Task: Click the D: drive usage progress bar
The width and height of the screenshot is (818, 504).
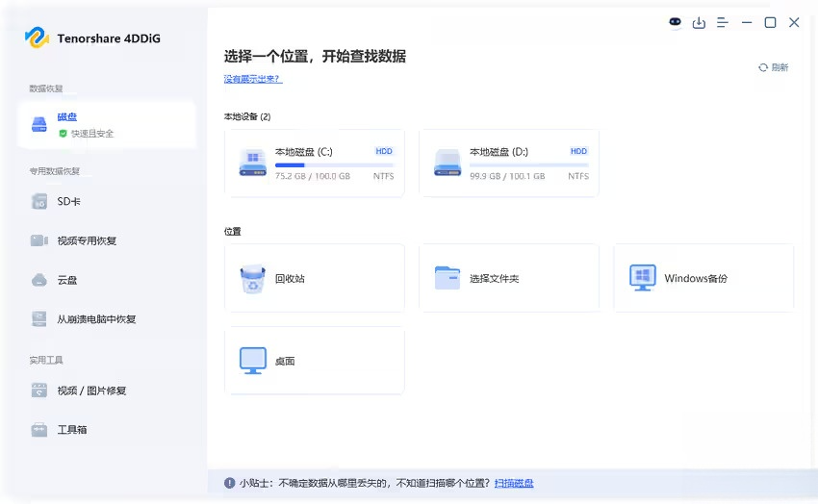Action: [529, 164]
